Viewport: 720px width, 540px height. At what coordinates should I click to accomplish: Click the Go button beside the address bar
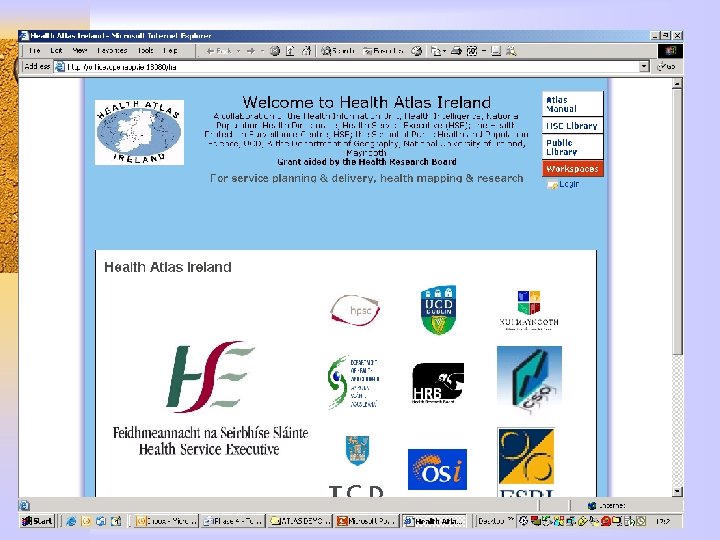coord(666,67)
